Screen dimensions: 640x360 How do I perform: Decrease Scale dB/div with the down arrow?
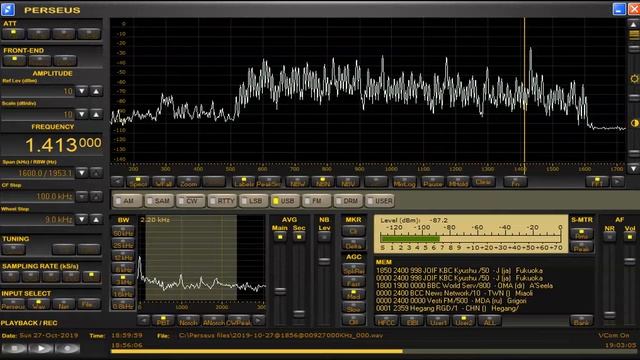pyautogui.click(x=82, y=114)
